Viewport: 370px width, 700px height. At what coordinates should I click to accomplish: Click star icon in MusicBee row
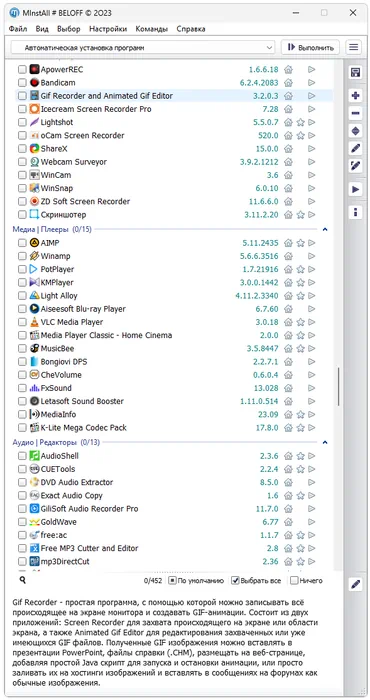tap(300, 349)
